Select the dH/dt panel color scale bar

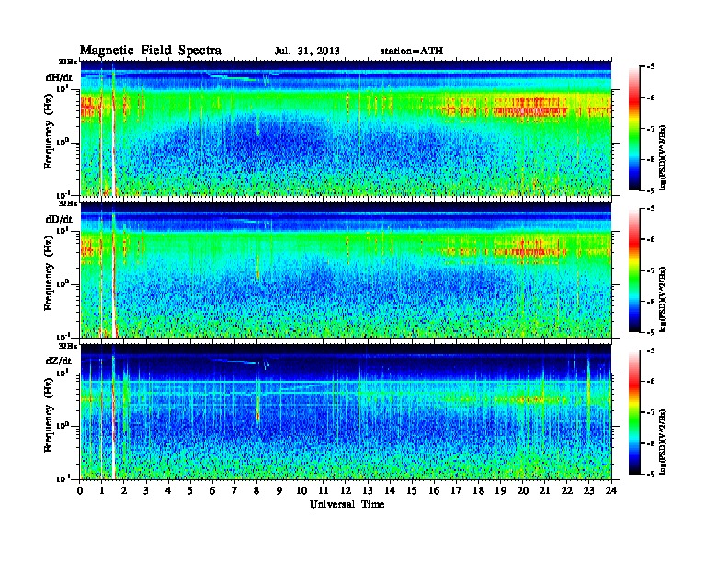633,129
